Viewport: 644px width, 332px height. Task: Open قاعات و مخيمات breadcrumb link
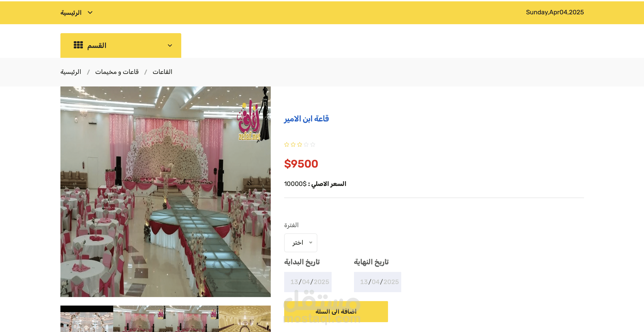(x=117, y=72)
